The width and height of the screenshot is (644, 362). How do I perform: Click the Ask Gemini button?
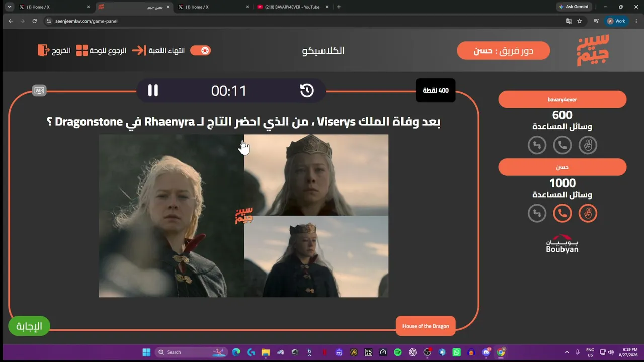click(573, 7)
